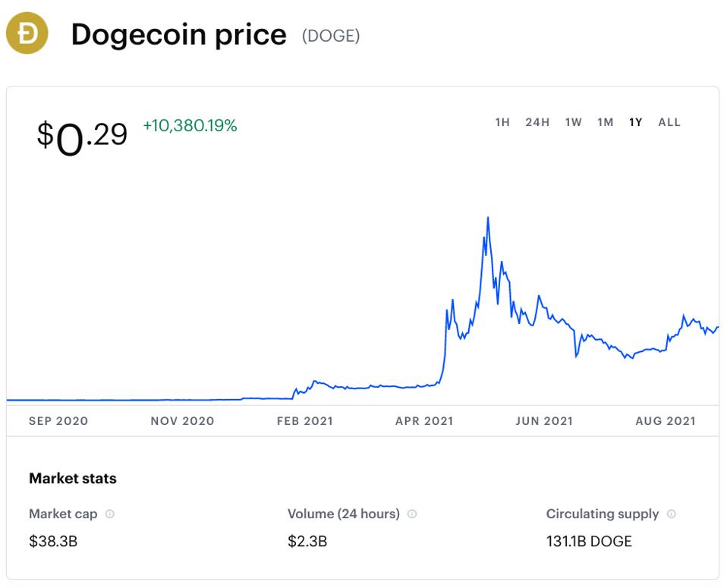Click the price peak on the chart
This screenshot has width=727, height=588.
(x=488, y=218)
